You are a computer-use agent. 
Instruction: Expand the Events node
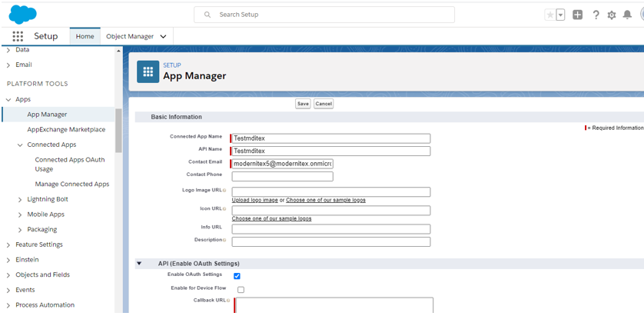coord(8,290)
